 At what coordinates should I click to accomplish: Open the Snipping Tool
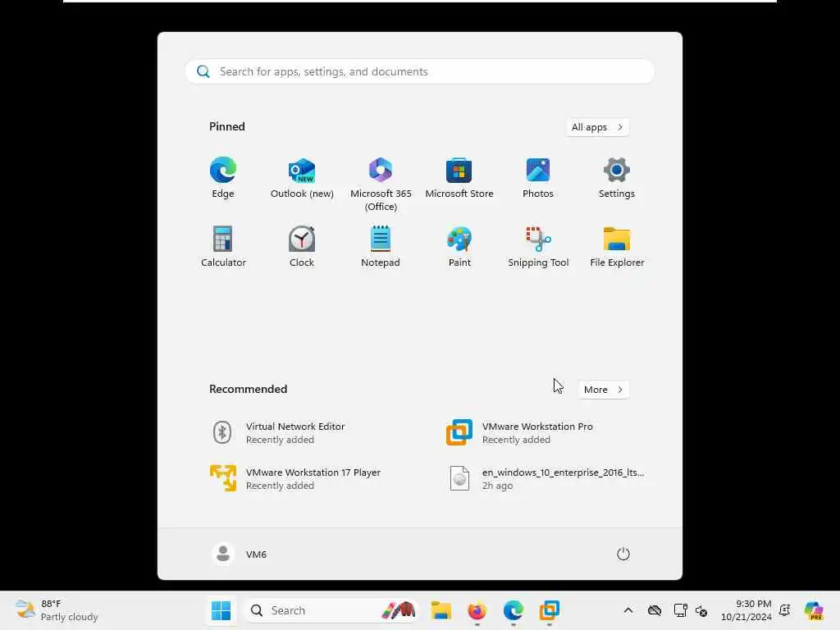point(538,247)
